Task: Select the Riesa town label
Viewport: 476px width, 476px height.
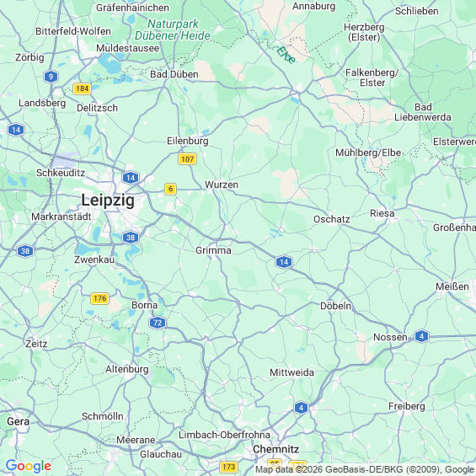Action: click(x=382, y=213)
